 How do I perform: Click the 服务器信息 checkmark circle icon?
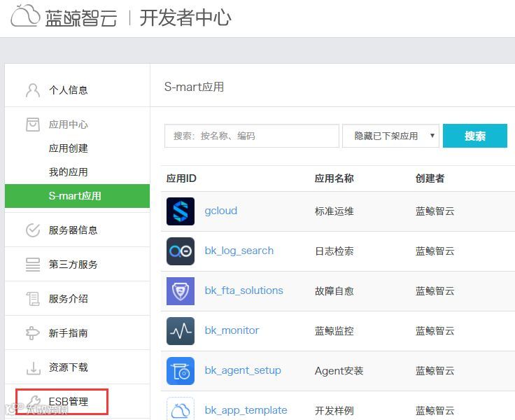[32, 230]
